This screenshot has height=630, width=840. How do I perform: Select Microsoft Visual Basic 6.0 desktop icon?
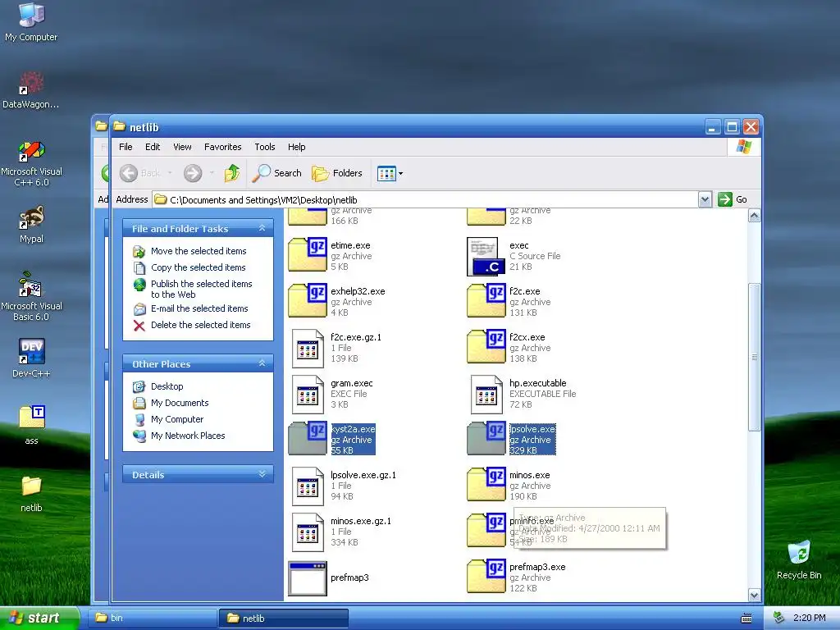[x=31, y=296]
